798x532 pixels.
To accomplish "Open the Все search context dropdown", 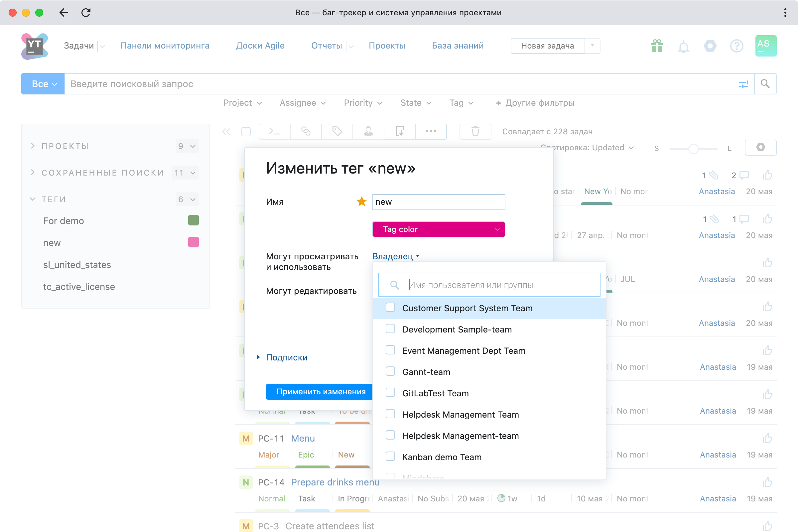I will coord(43,84).
